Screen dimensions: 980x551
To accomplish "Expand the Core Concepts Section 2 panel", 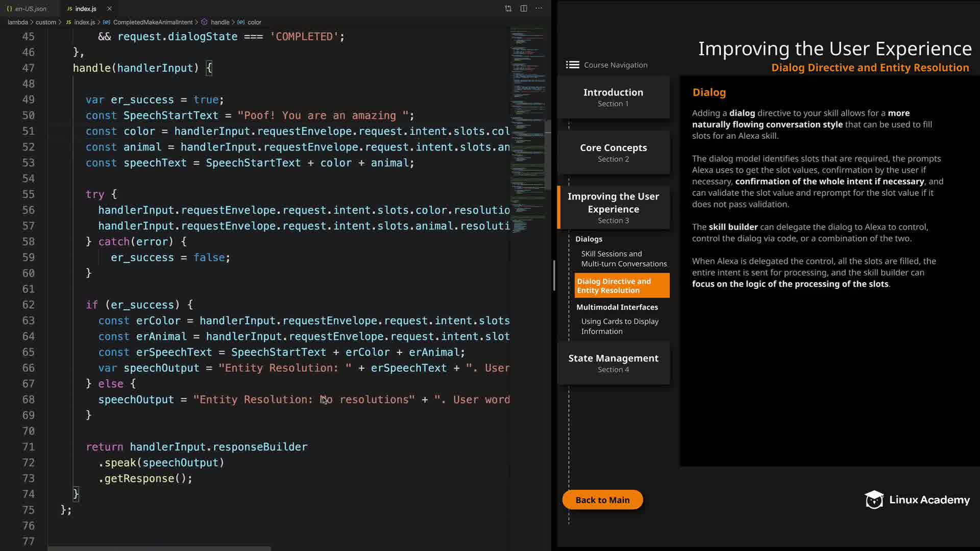I will [x=613, y=153].
